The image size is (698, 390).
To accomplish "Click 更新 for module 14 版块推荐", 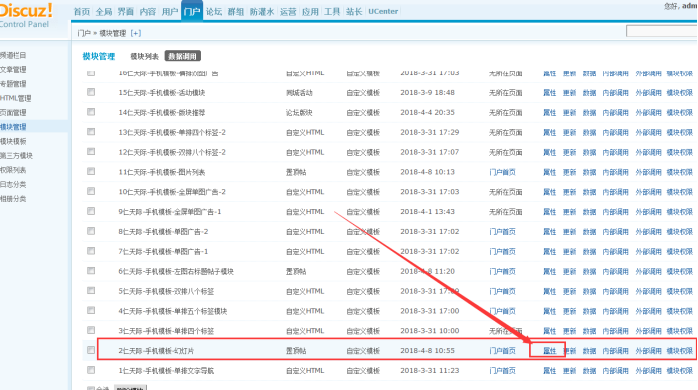I will 569,113.
